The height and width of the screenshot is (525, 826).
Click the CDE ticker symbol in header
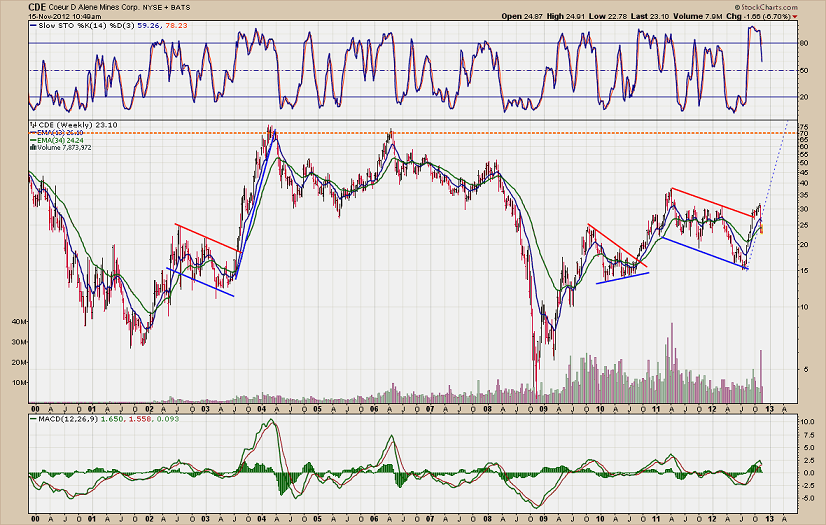[x=37, y=7]
